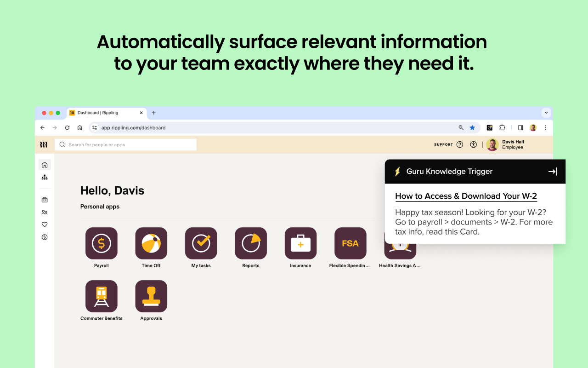Select the heart icon in the sidebar
The image size is (588, 368).
45,224
